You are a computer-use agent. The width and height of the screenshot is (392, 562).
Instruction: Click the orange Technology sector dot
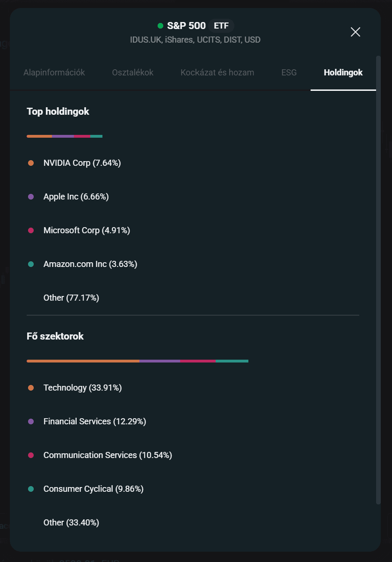click(x=31, y=388)
